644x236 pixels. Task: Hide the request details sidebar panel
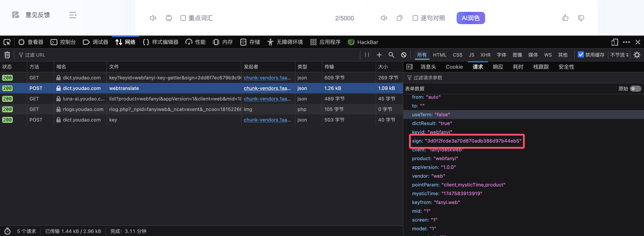[x=409, y=67]
